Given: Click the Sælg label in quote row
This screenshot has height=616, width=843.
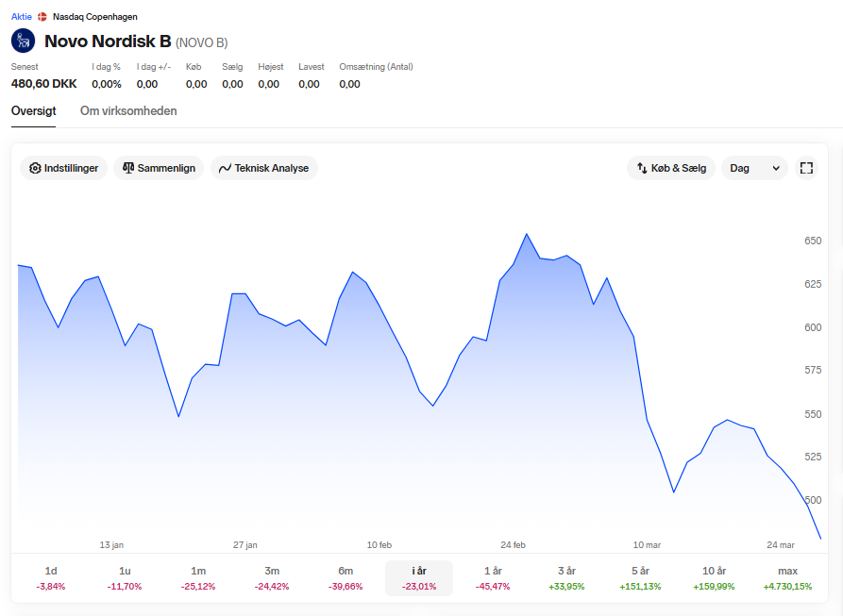Looking at the screenshot, I should [x=232, y=67].
